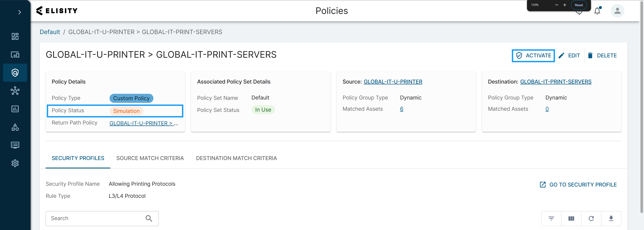Expand the left sidebar with chevron arrow
This screenshot has width=644, height=230.
coord(19,12)
